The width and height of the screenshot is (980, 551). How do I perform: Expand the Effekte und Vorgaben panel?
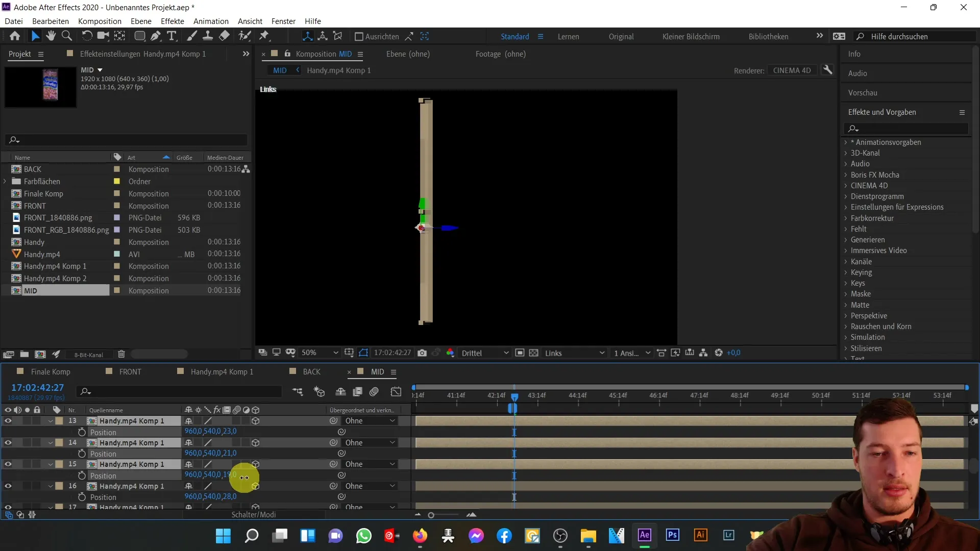pos(963,112)
